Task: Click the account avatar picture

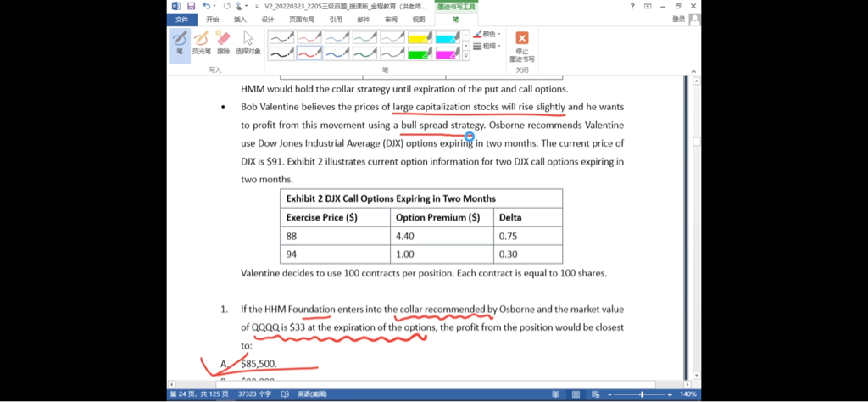Action: coord(694,20)
